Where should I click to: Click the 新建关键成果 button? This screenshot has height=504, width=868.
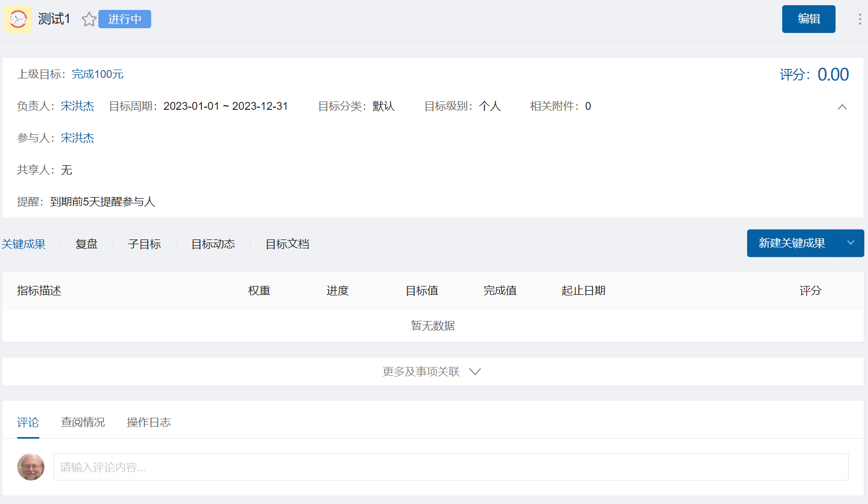click(792, 243)
